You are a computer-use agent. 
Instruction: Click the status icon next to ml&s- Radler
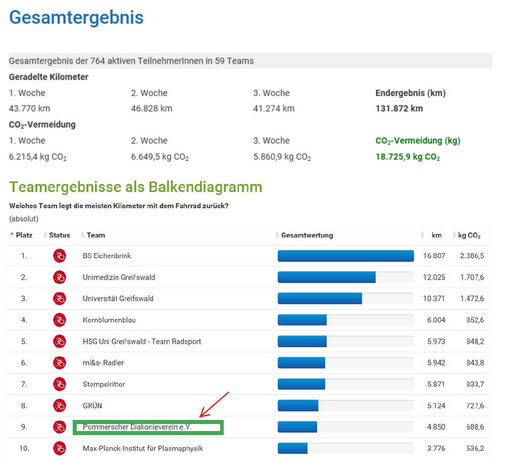[59, 363]
